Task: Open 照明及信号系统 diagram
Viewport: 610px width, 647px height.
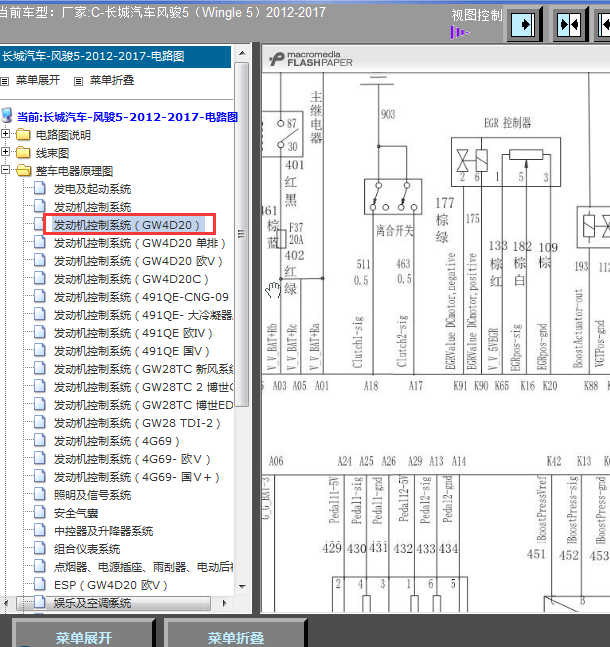Action: [x=92, y=495]
